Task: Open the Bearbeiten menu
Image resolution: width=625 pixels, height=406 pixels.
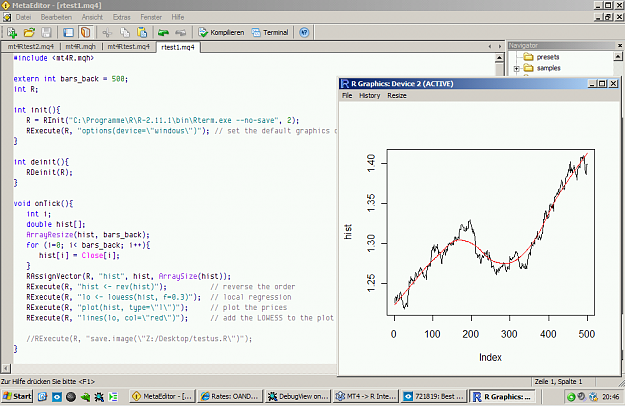Action: [x=56, y=17]
